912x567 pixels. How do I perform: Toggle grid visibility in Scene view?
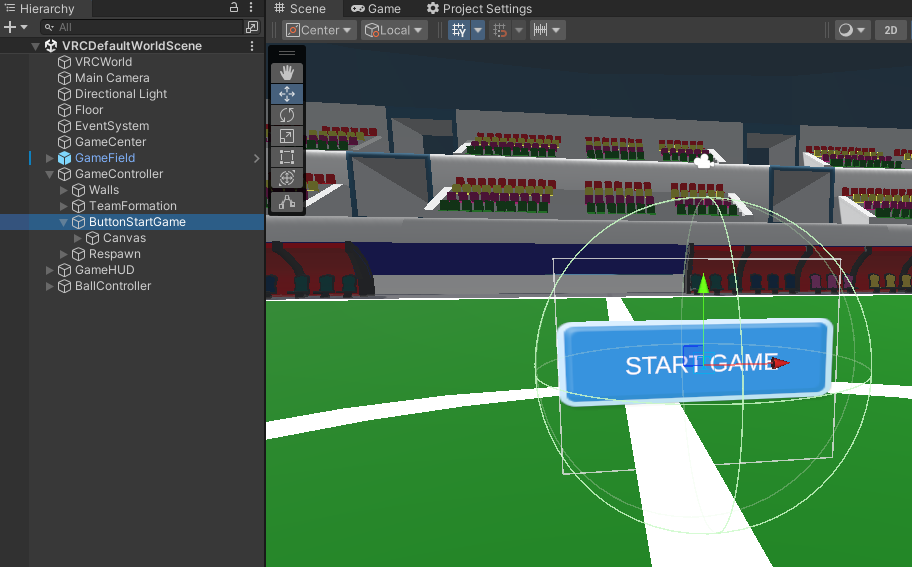click(459, 30)
